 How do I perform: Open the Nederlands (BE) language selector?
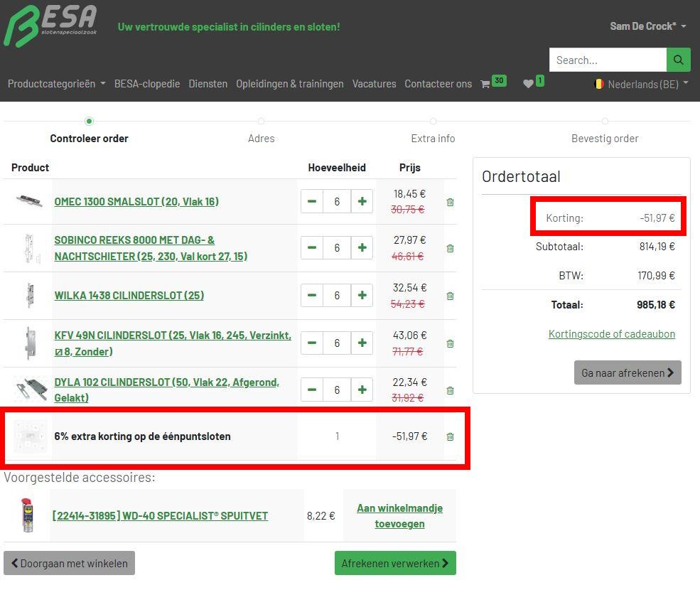coord(642,84)
